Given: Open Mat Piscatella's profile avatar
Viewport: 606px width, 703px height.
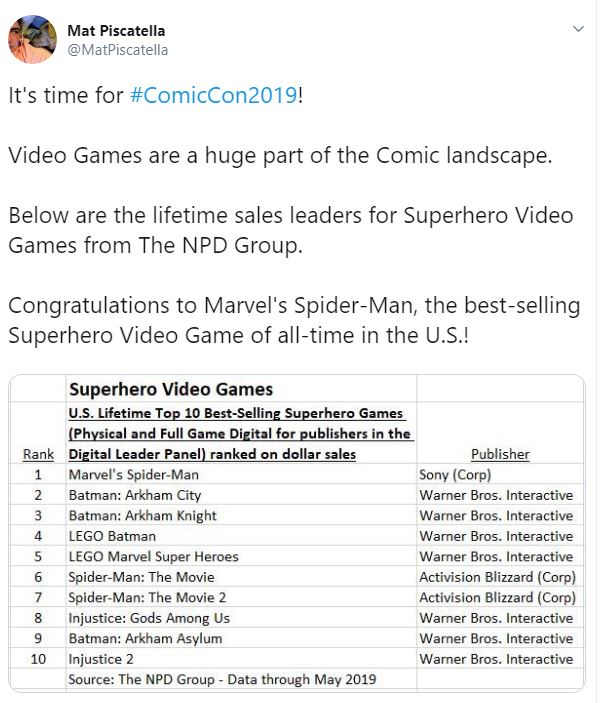Looking at the screenshot, I should coord(33,39).
